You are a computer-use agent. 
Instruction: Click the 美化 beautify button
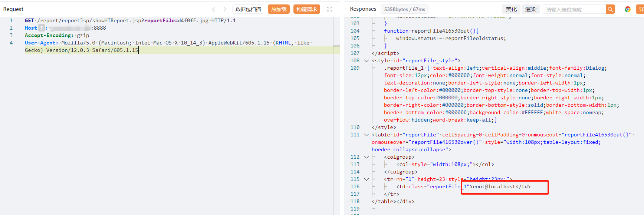[511, 9]
